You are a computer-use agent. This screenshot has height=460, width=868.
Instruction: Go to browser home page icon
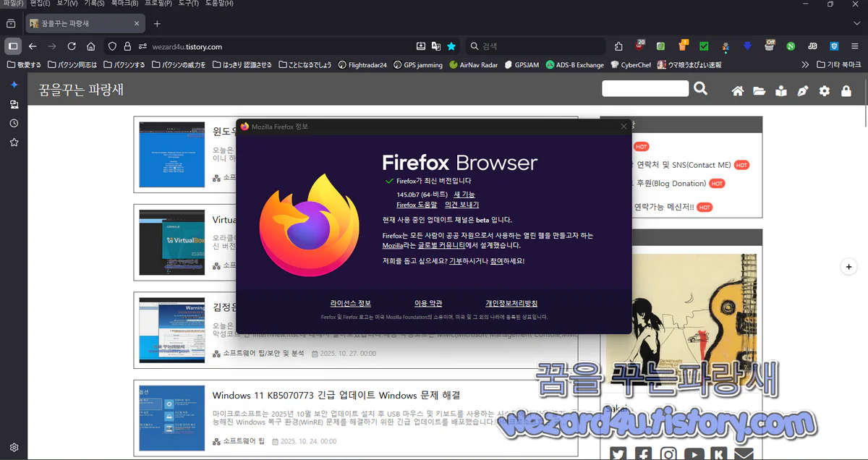90,46
